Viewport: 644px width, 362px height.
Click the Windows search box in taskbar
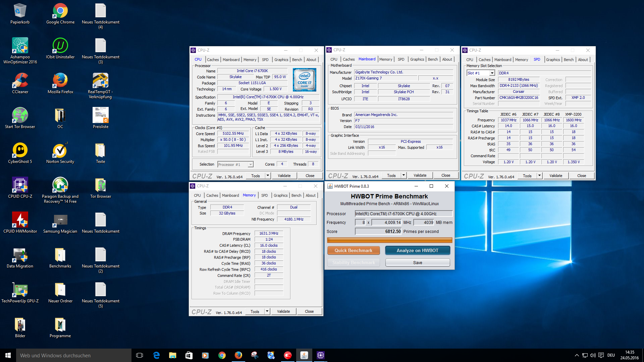74,355
